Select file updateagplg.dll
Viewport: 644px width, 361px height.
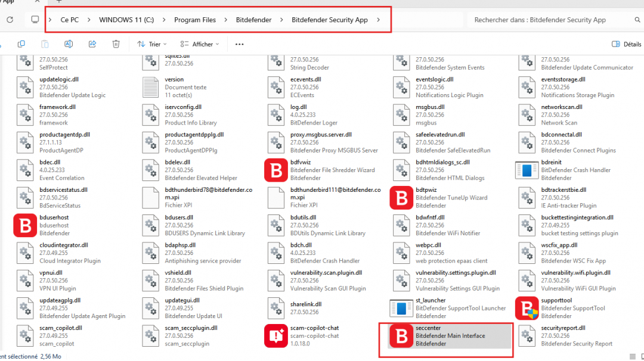click(x=70, y=308)
